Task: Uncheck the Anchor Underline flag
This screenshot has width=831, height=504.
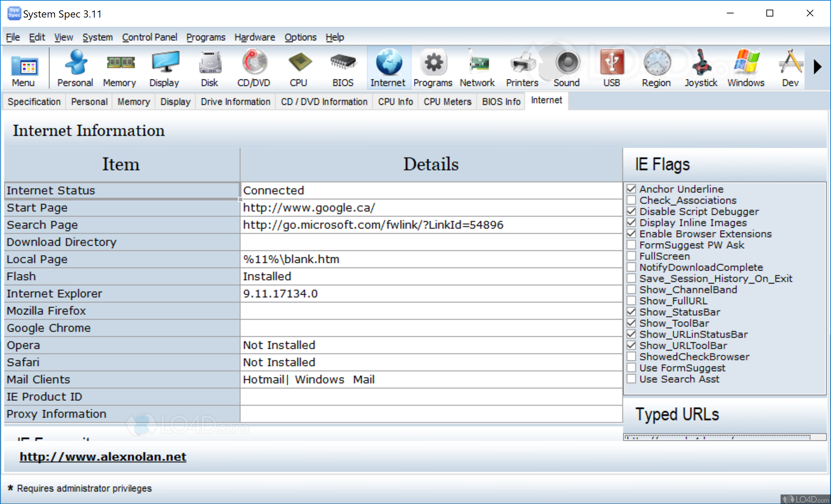Action: 631,189
